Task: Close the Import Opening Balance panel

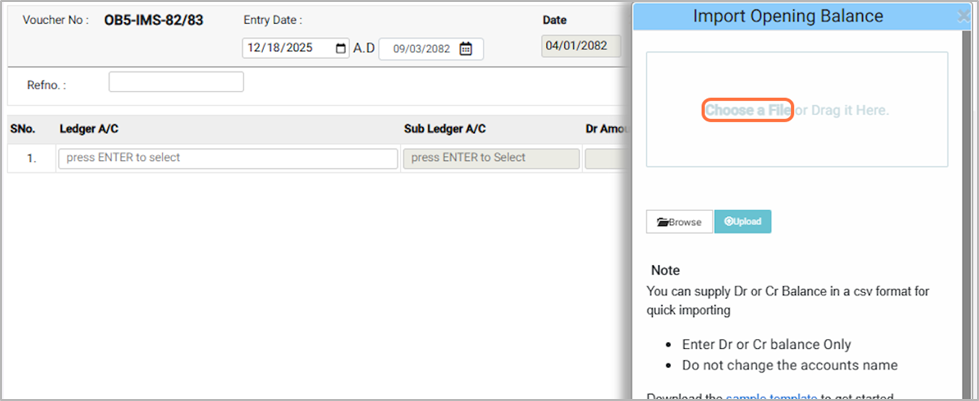Action: (x=963, y=17)
